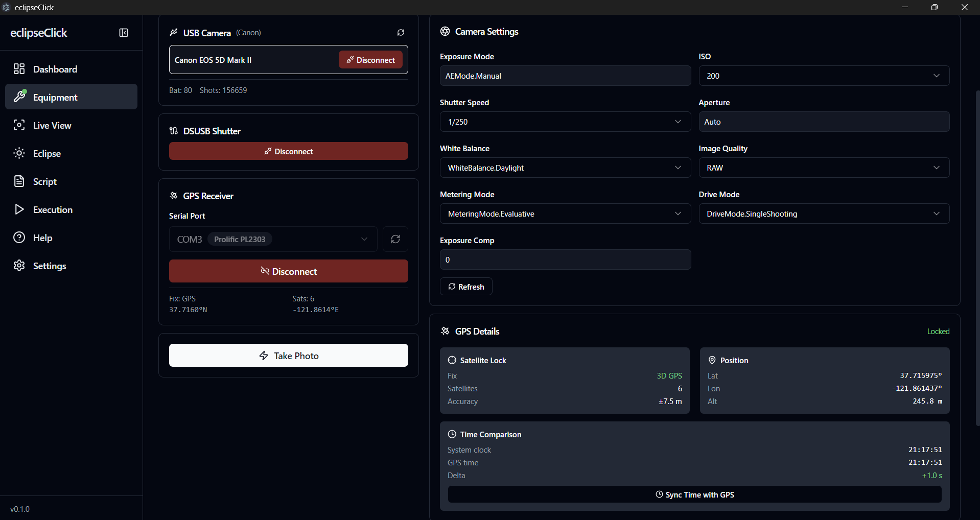The image size is (980, 520).
Task: Change the Drive Mode dropdown
Action: [x=824, y=214]
